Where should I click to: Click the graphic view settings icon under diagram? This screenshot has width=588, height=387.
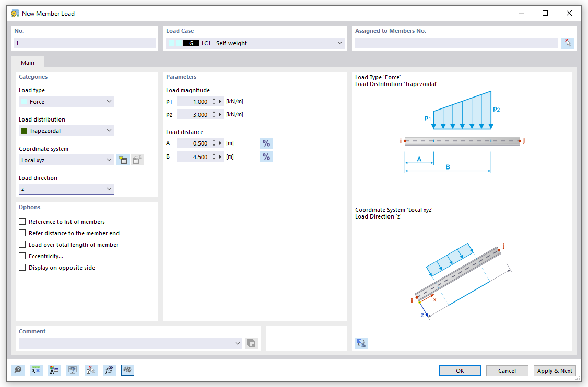pyautogui.click(x=361, y=343)
